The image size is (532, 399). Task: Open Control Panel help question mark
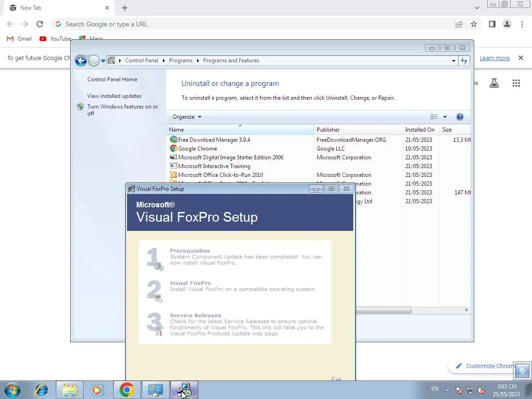pyautogui.click(x=460, y=117)
